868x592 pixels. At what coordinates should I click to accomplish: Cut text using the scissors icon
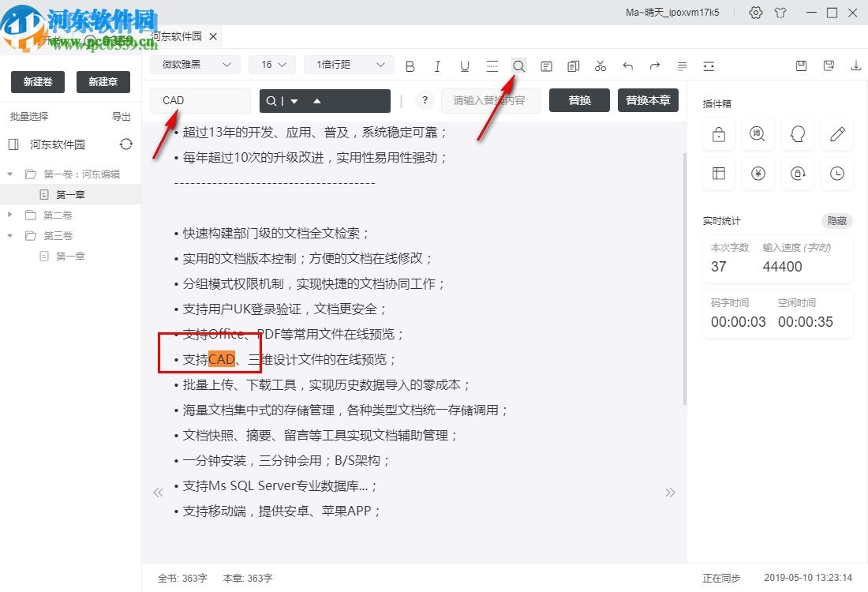point(600,66)
